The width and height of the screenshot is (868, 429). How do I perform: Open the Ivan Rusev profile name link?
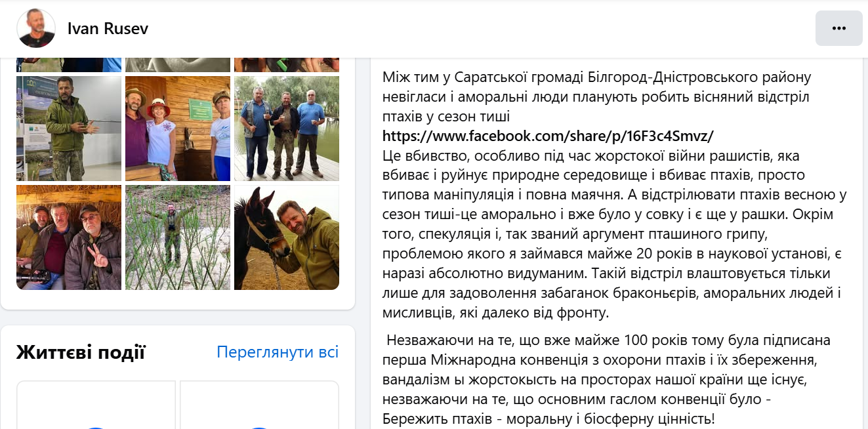coord(108,29)
